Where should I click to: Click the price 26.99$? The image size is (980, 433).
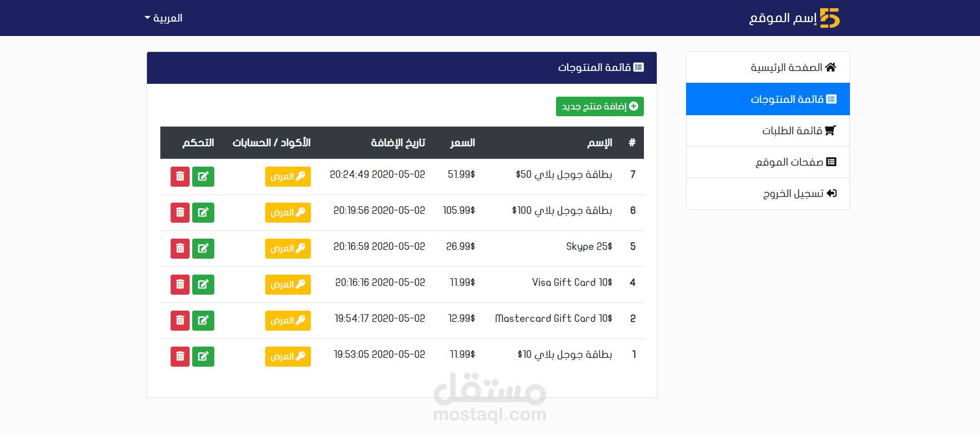[x=460, y=246]
